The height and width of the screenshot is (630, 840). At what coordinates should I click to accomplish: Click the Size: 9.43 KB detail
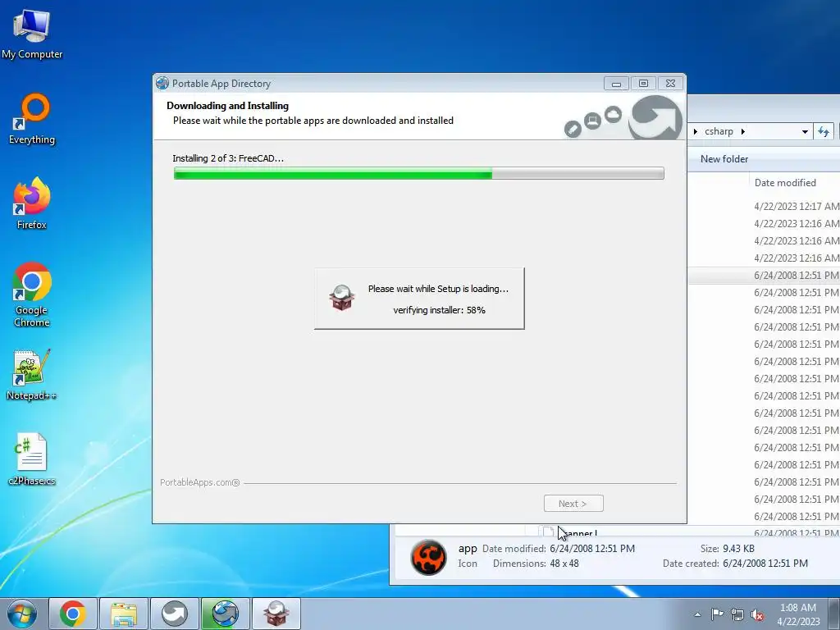click(727, 549)
